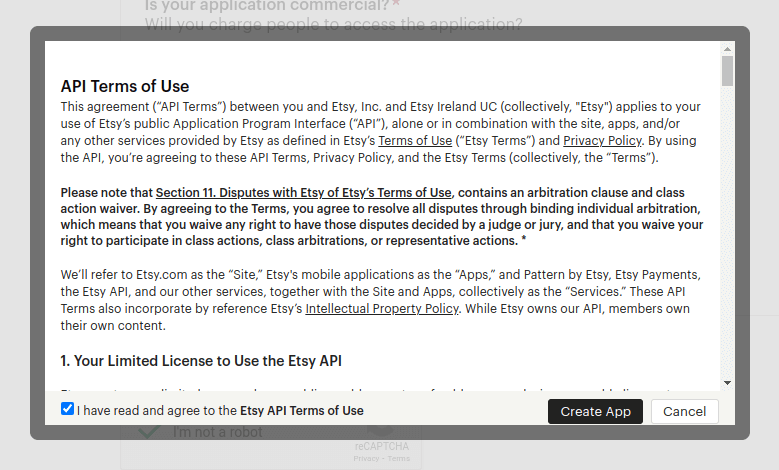
Task: Open Section 11 Disputes with Etsy link
Action: click(x=304, y=192)
